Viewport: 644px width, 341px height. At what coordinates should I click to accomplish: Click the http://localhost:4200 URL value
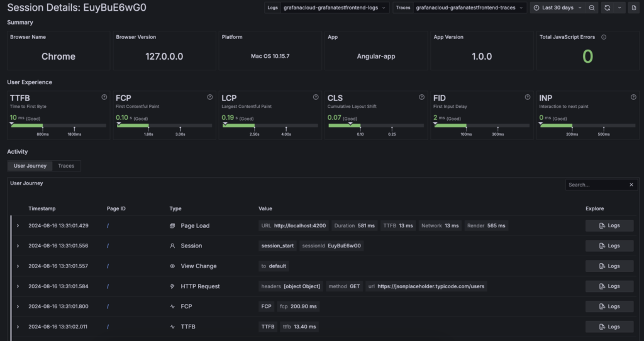coord(300,225)
